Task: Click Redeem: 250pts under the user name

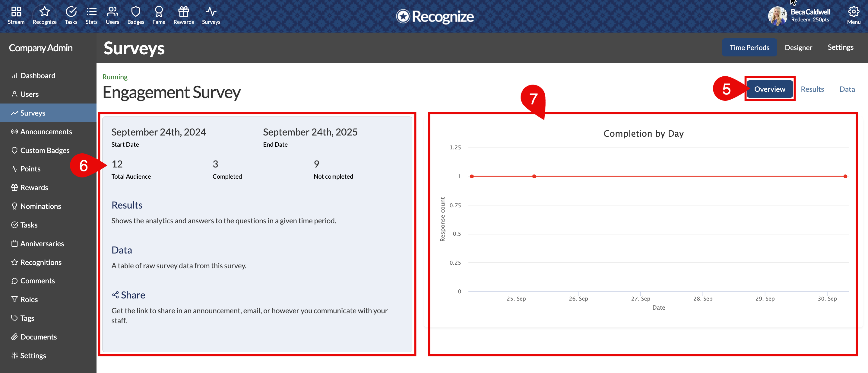Action: (810, 20)
